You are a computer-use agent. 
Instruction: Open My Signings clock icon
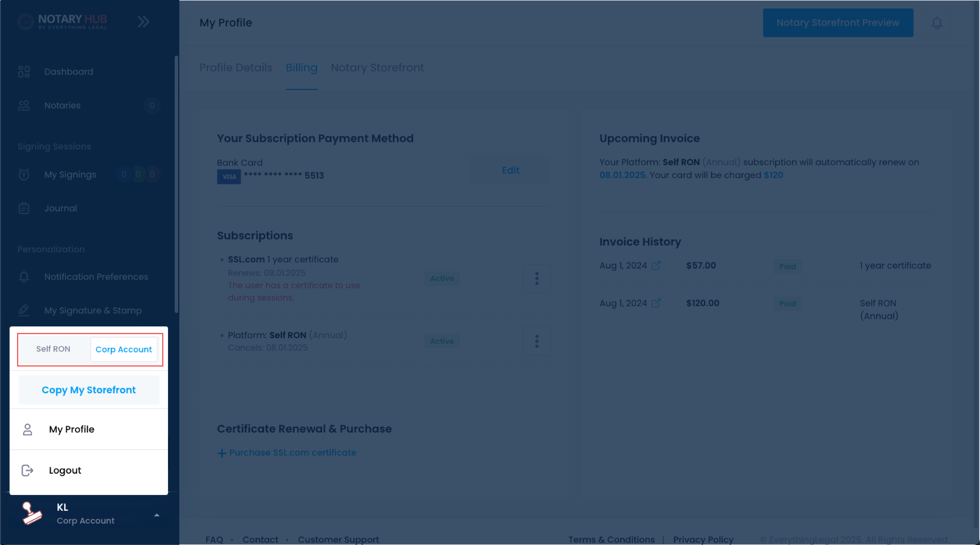pyautogui.click(x=24, y=175)
